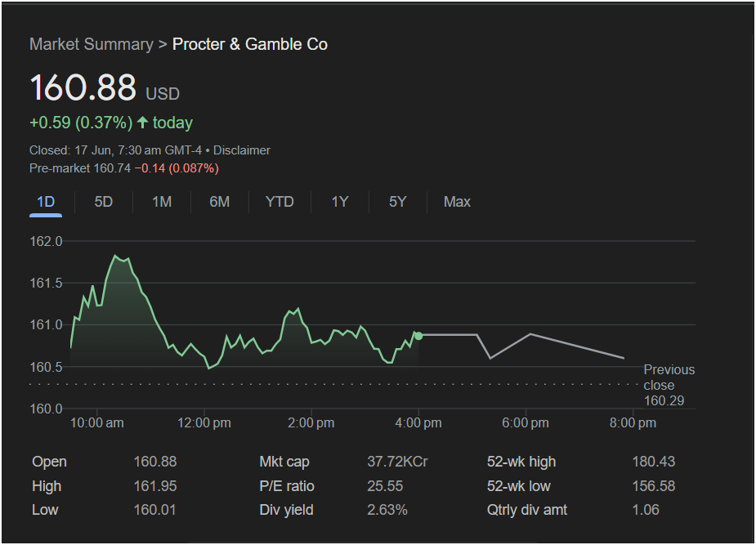The image size is (756, 545).
Task: Click the 10:00 am axis label
Action: point(97,423)
